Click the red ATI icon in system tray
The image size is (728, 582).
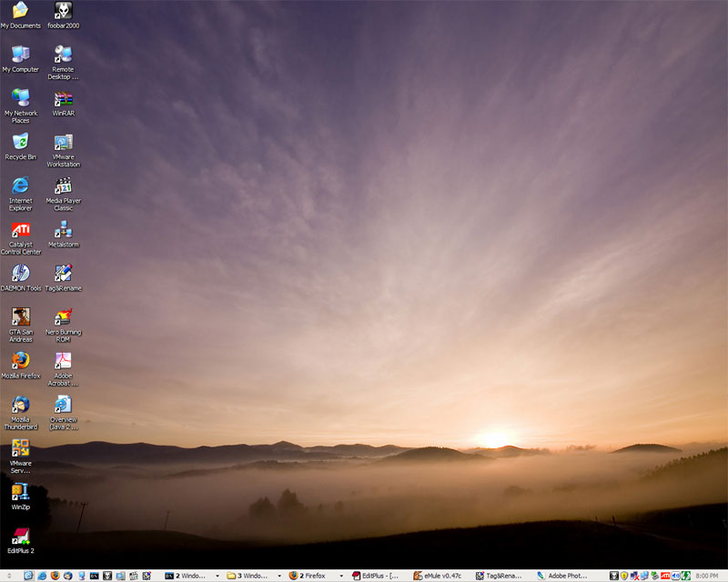(665, 576)
